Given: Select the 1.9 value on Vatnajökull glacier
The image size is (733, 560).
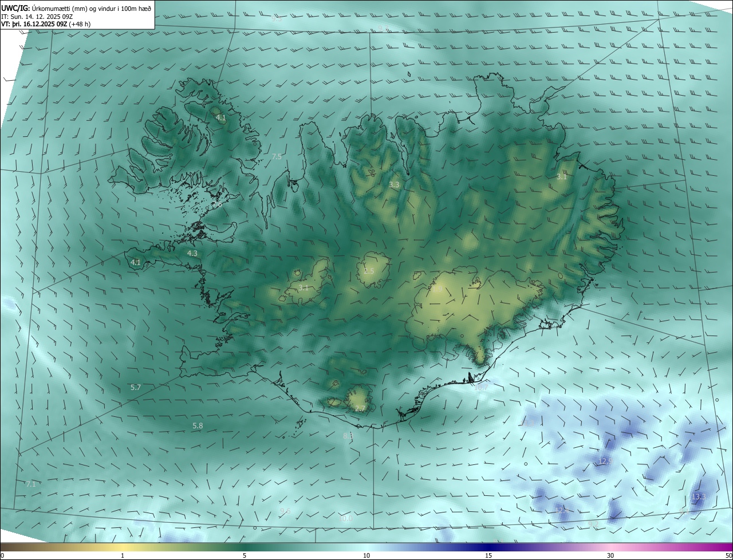Looking at the screenshot, I should (437, 290).
